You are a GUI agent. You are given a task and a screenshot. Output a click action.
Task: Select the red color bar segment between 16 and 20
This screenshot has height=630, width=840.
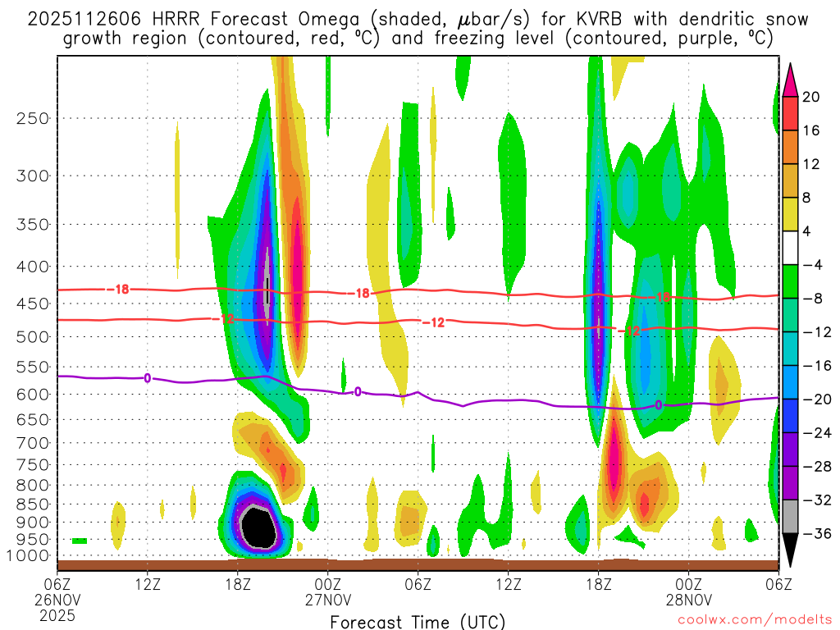click(x=791, y=113)
